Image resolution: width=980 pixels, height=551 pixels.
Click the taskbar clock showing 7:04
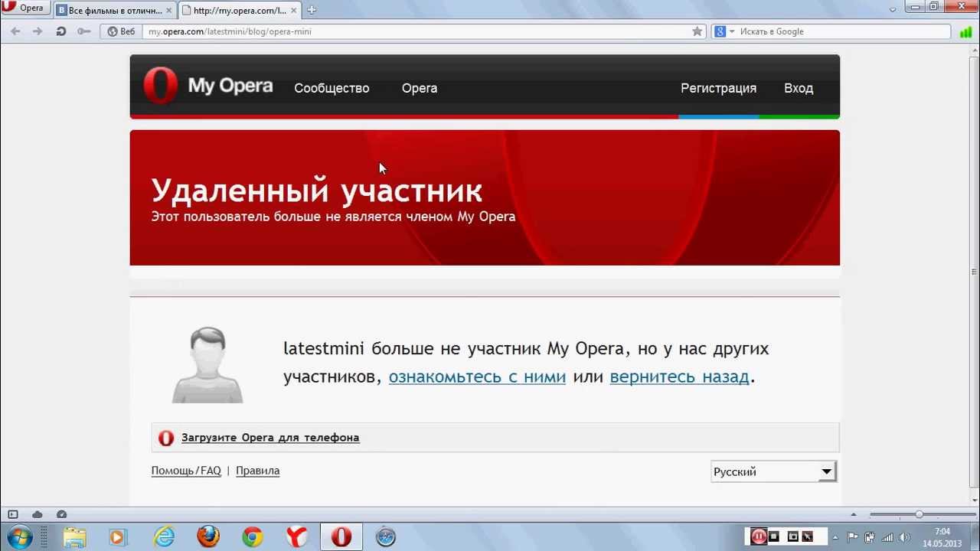click(x=942, y=537)
